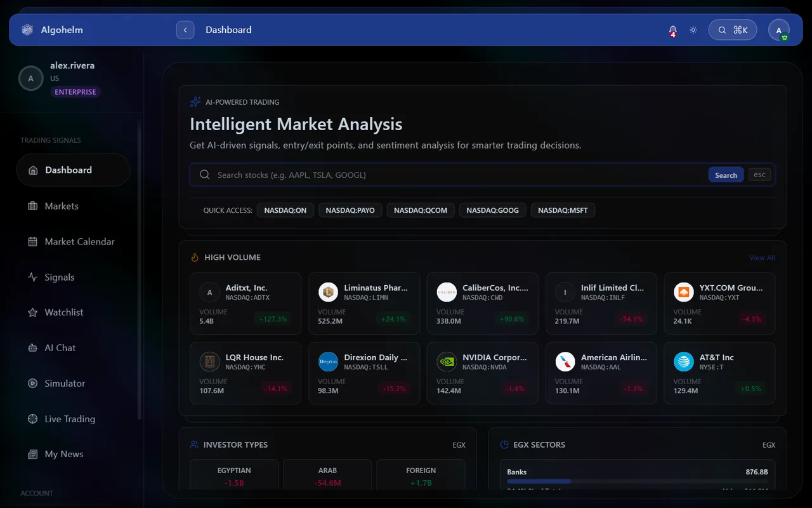Click the ENTERPRISE plan badge
This screenshot has height=508, width=812.
point(75,92)
